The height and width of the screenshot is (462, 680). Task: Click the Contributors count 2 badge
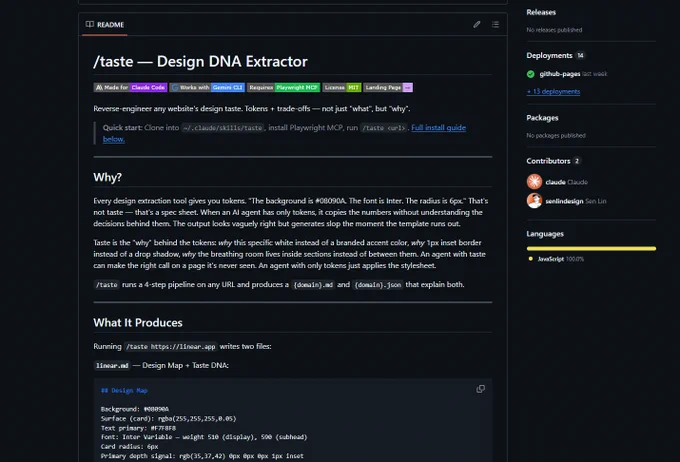pos(577,161)
